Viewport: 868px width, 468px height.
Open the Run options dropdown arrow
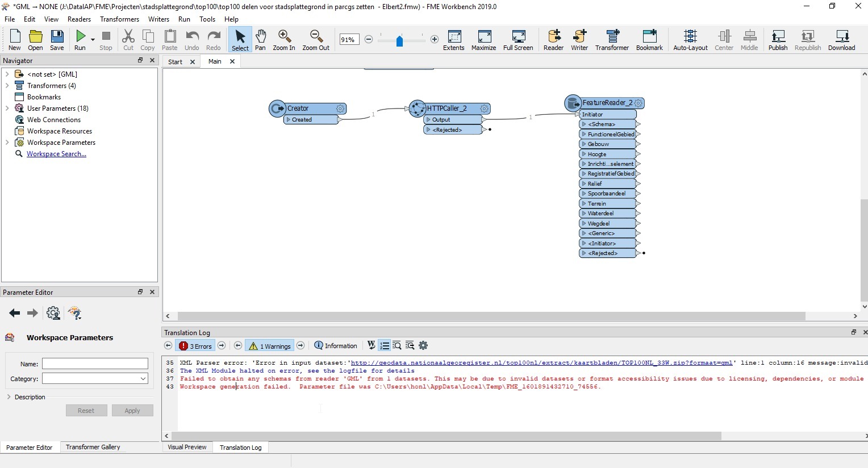click(93, 40)
